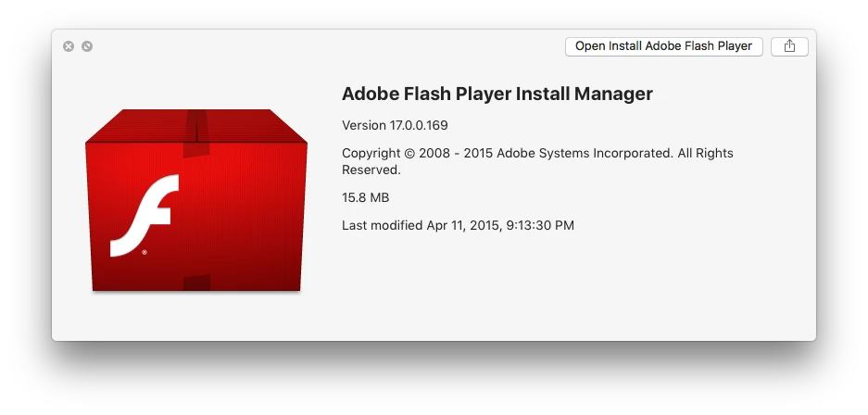The width and height of the screenshot is (868, 415).
Task: Click the Adobe Systems copyright notice line
Action: coord(537,153)
